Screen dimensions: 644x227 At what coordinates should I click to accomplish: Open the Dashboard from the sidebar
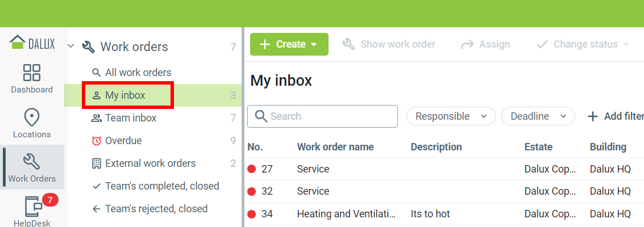[32, 78]
